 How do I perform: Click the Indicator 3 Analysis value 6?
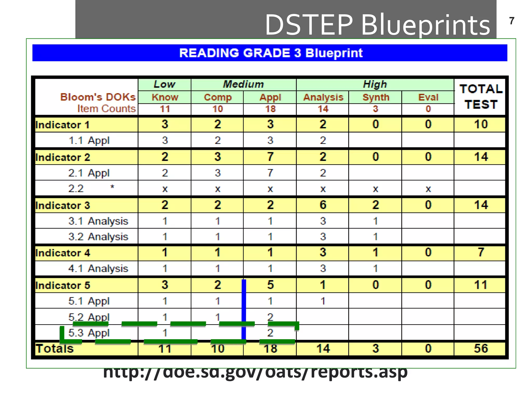click(x=323, y=205)
